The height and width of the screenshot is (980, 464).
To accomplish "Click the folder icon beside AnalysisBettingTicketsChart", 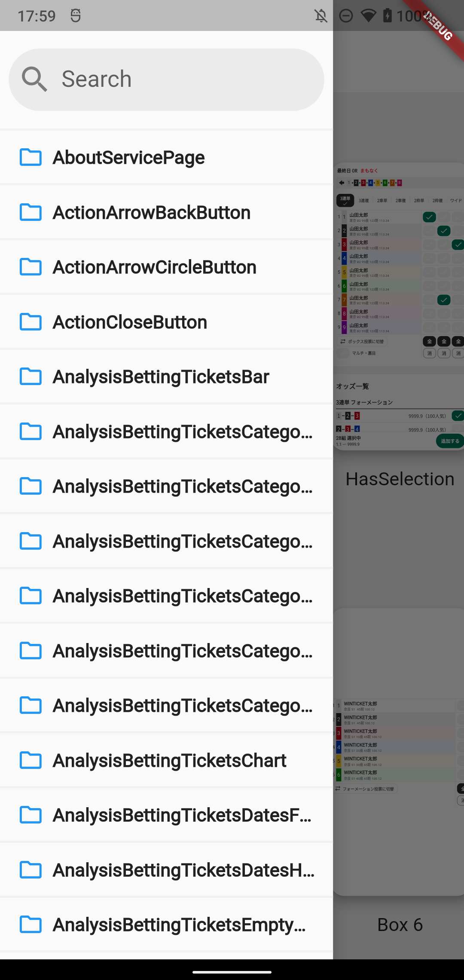I will (30, 760).
